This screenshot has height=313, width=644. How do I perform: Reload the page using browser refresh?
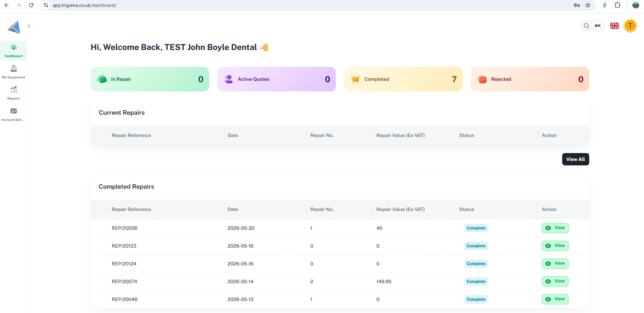coord(31,5)
